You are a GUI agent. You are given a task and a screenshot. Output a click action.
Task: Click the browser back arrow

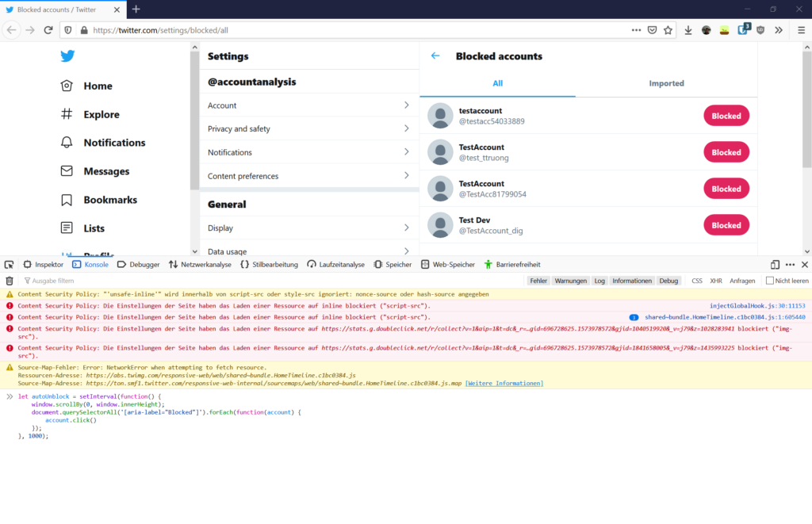11,30
